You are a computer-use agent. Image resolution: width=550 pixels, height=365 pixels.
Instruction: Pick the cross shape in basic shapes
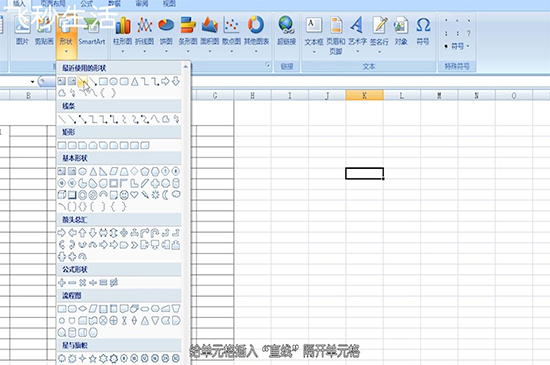pos(155,183)
